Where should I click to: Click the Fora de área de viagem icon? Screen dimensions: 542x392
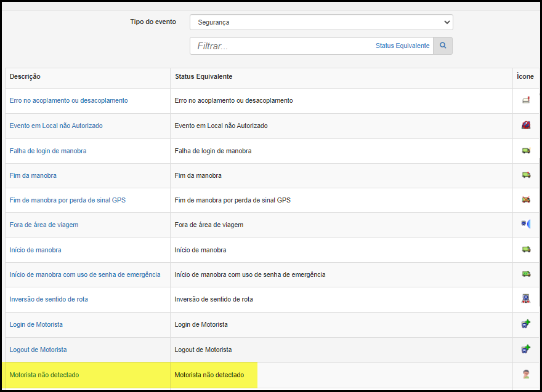526,224
